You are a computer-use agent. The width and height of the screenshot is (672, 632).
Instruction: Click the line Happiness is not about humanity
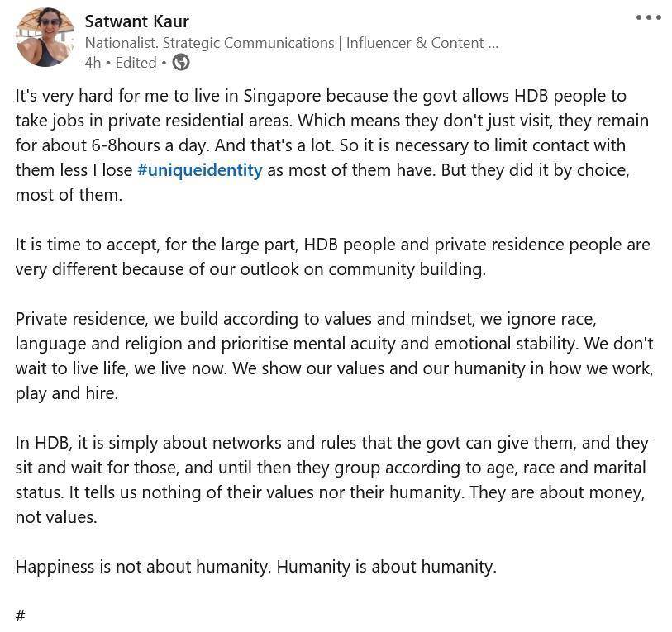[x=256, y=567]
